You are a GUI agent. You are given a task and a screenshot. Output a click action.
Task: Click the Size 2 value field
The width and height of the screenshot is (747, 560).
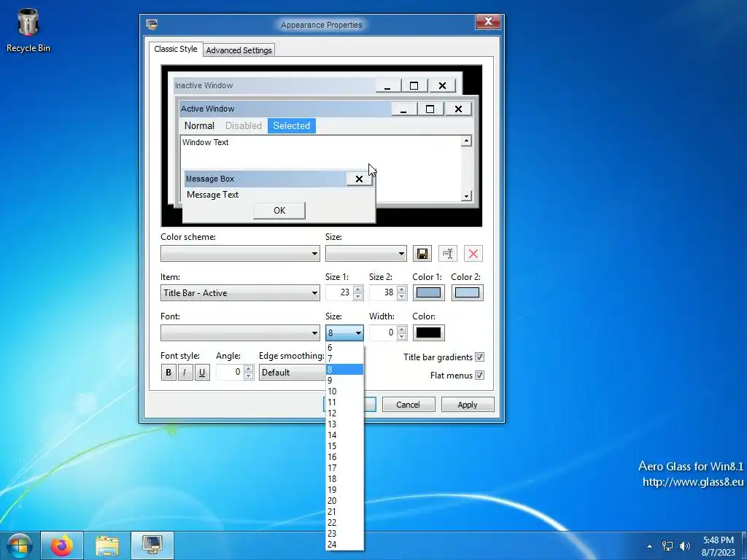[x=383, y=292]
